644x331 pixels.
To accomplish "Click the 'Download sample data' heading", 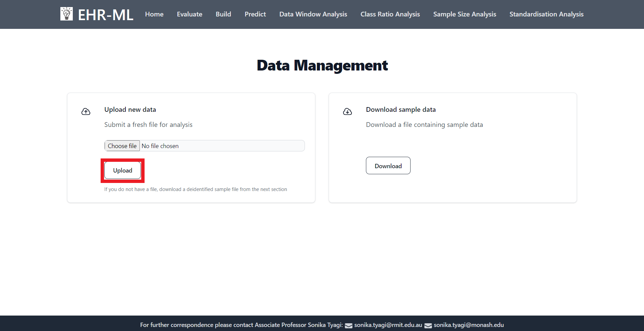I will [x=401, y=109].
